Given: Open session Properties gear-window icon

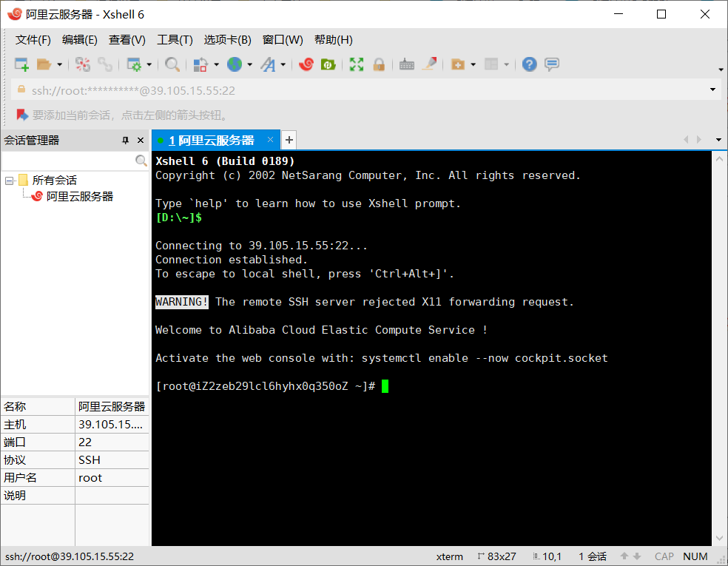Looking at the screenshot, I should [134, 64].
